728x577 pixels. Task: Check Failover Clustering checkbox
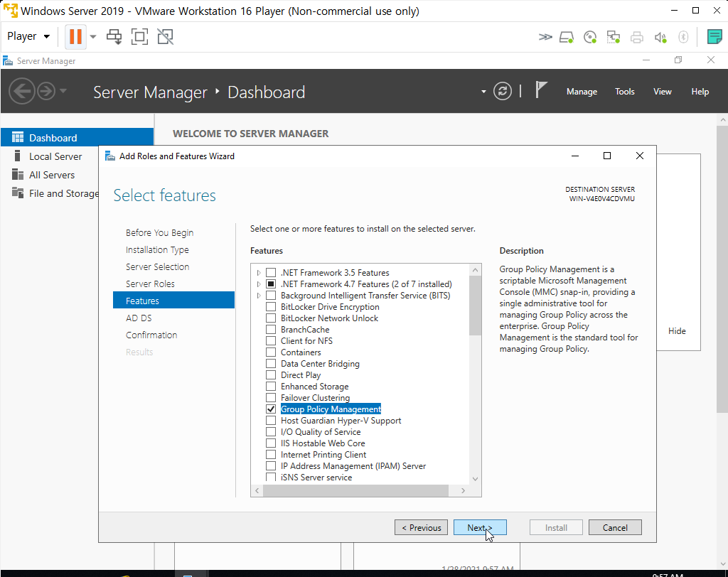click(271, 398)
